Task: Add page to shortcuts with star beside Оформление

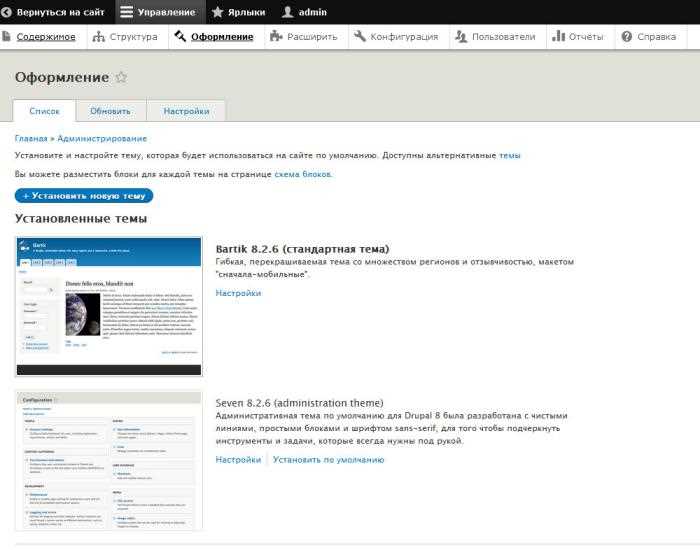Action: (121, 77)
